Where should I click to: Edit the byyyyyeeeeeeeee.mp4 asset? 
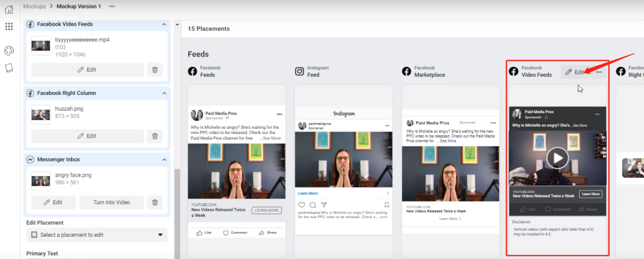[x=87, y=70]
